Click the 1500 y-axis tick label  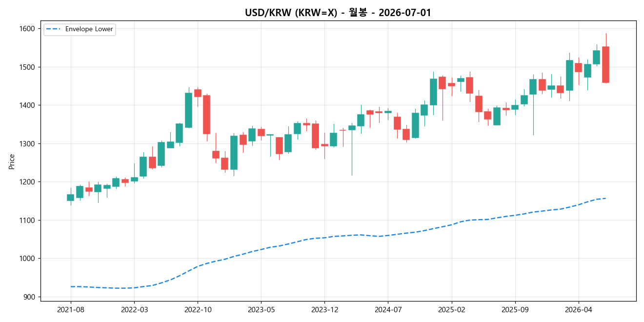28,67
